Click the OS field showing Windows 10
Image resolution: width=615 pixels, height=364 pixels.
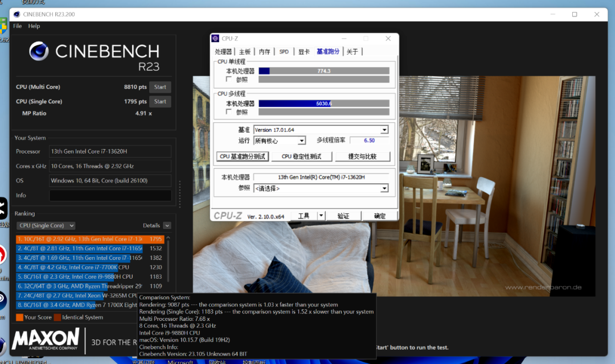[x=110, y=181]
